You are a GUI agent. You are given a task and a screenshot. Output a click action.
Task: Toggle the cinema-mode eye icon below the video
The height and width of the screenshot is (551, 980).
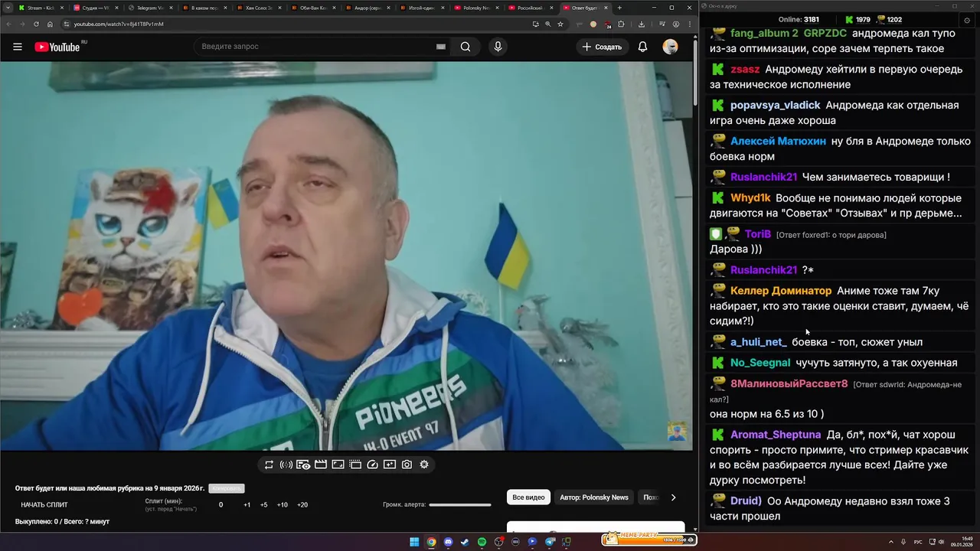click(x=303, y=465)
